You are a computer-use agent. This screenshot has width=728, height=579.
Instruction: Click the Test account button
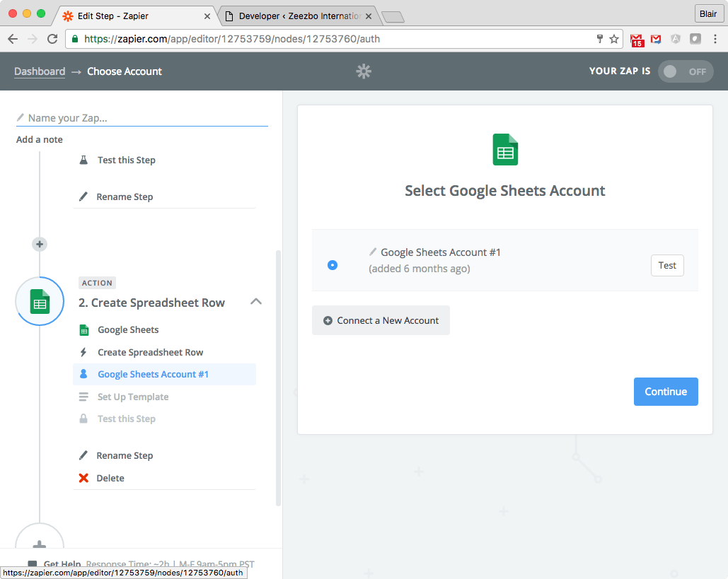667,265
